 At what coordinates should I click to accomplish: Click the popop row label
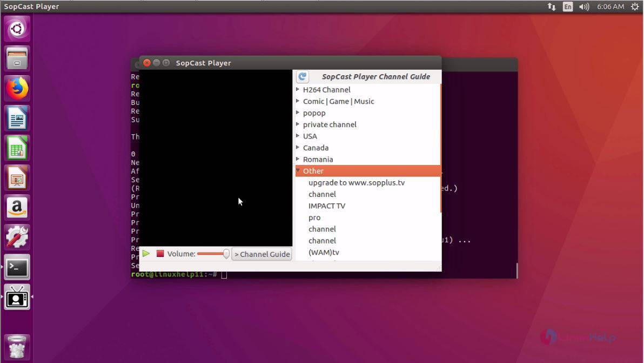pyautogui.click(x=314, y=113)
